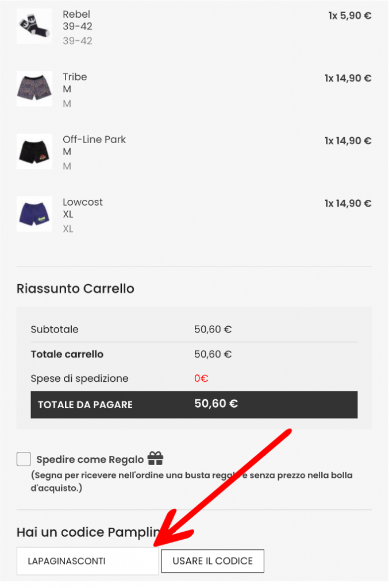389x588 pixels.
Task: Tick the Spedire come Regalo checkbox
Action: 24,459
